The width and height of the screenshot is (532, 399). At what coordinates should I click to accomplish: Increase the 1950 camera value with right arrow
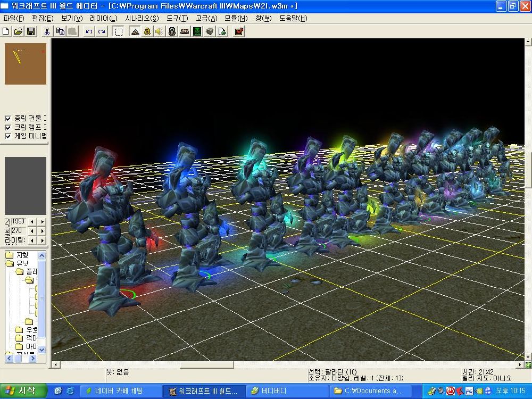pos(42,221)
